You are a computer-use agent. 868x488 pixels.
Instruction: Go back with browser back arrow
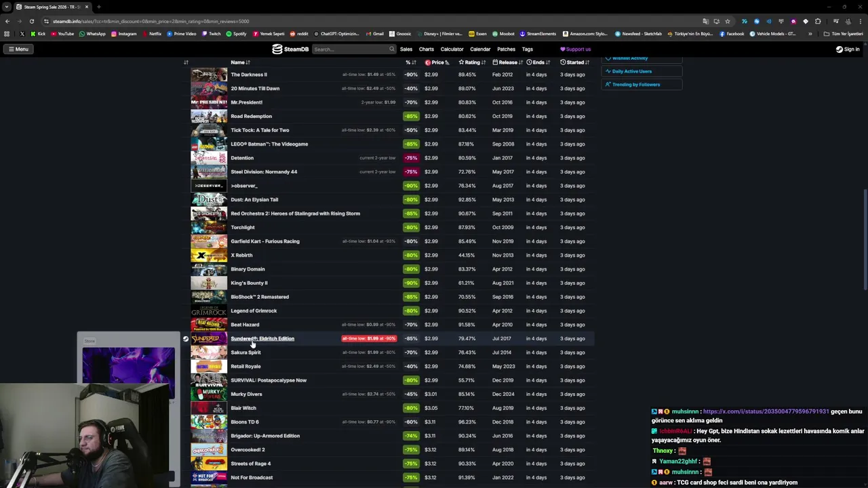coord(7,21)
